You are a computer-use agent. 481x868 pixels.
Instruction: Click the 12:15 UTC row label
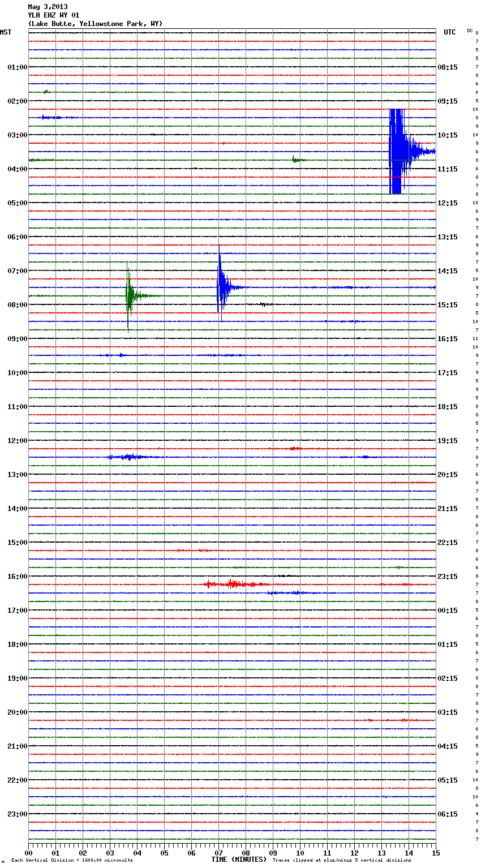click(448, 203)
